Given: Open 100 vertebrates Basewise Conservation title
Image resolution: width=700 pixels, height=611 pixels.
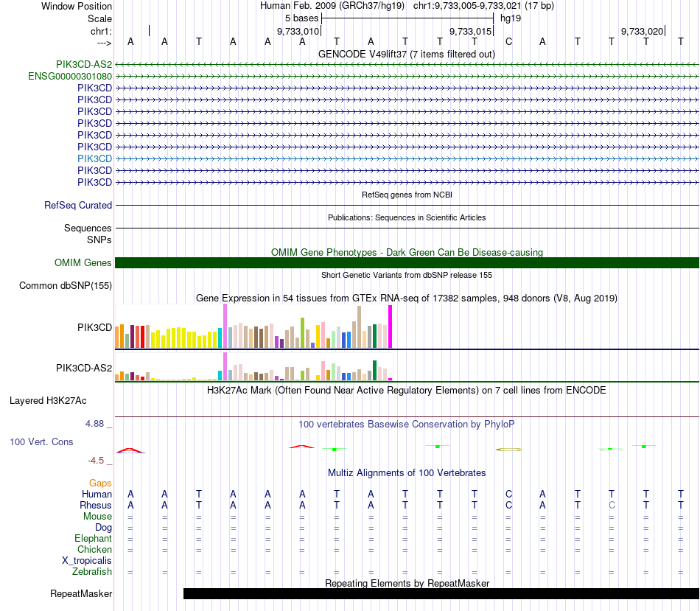Looking at the screenshot, I should click(406, 425).
